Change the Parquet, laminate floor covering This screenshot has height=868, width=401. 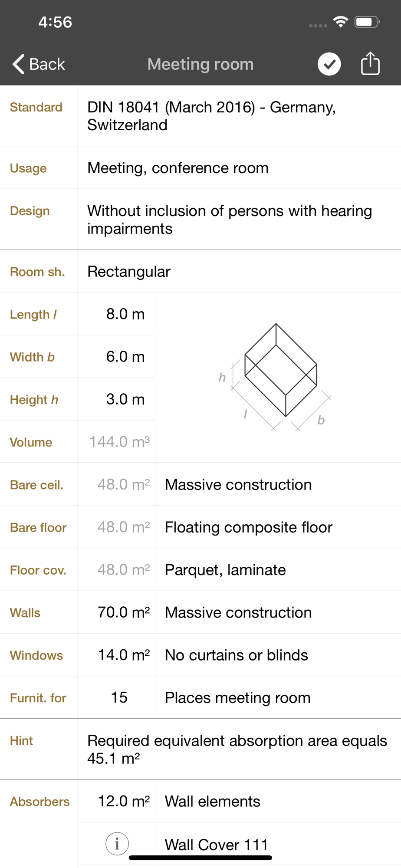click(x=278, y=569)
